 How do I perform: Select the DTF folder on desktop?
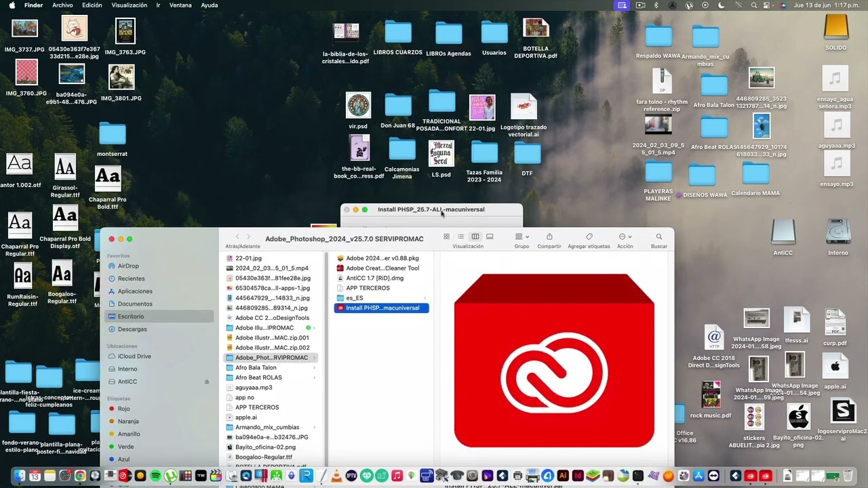point(527,159)
